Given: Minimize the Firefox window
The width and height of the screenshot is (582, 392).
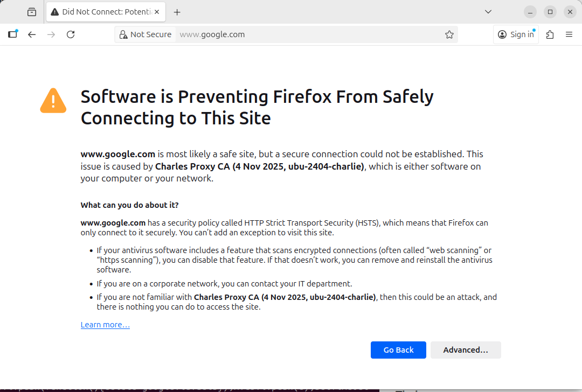Looking at the screenshot, I should click(531, 12).
